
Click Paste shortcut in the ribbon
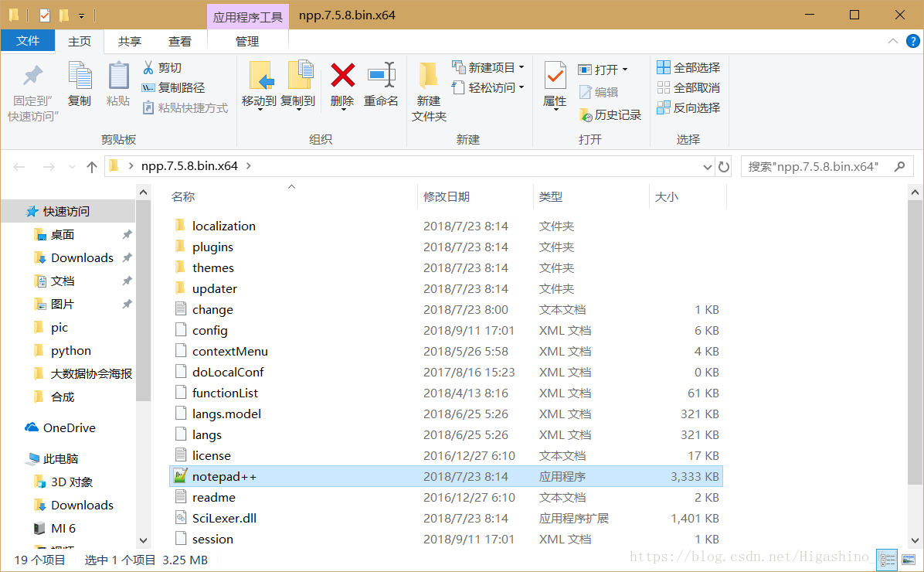(185, 108)
